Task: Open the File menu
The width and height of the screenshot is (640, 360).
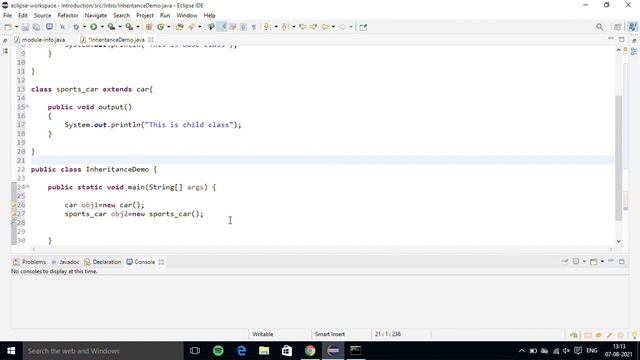Action: click(x=7, y=16)
